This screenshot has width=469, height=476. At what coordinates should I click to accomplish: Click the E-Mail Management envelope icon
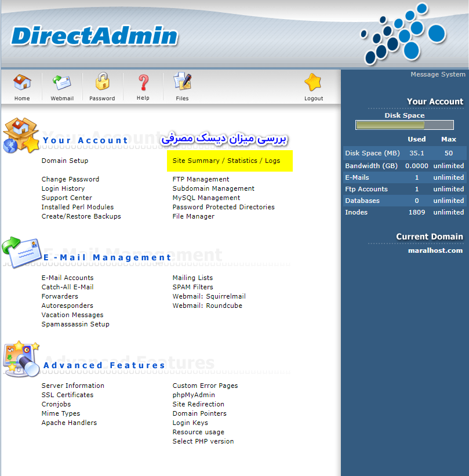(x=21, y=252)
